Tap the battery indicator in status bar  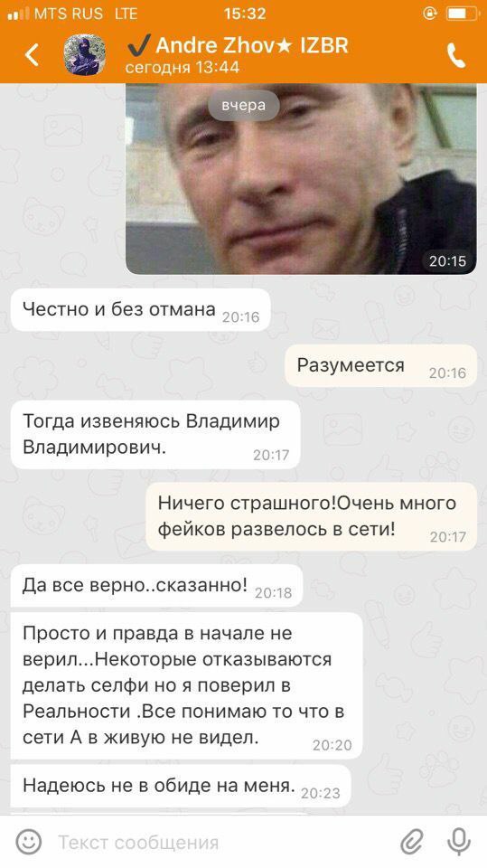tap(463, 14)
